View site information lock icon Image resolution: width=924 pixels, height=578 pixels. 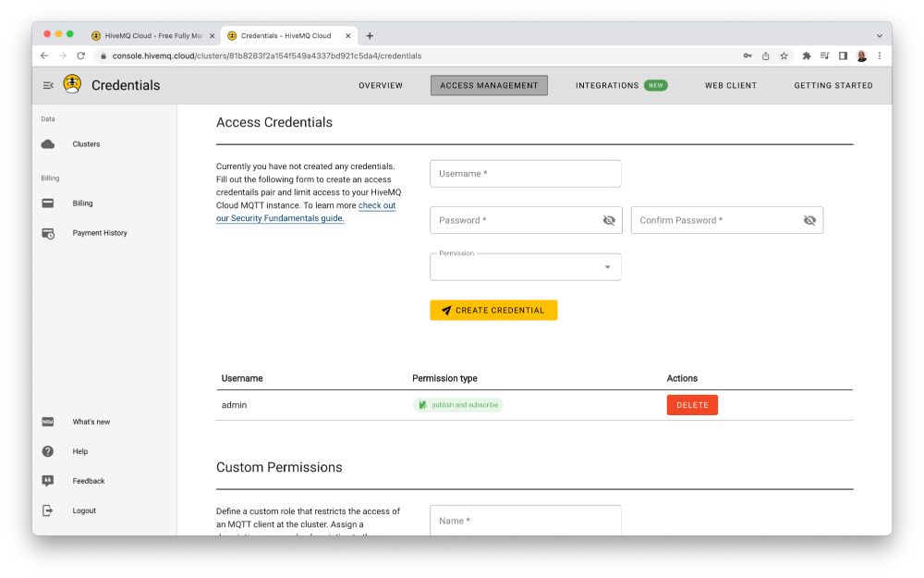(x=103, y=56)
